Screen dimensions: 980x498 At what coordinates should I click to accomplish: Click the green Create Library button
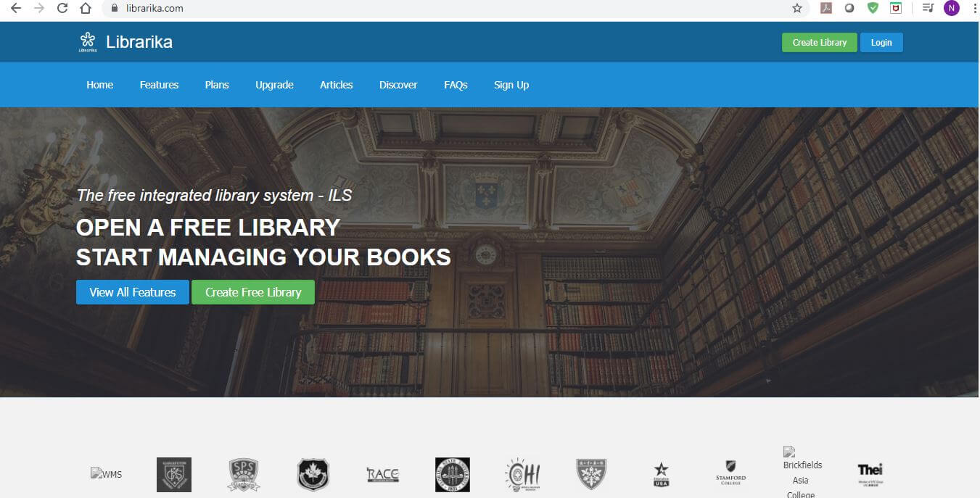tap(820, 43)
